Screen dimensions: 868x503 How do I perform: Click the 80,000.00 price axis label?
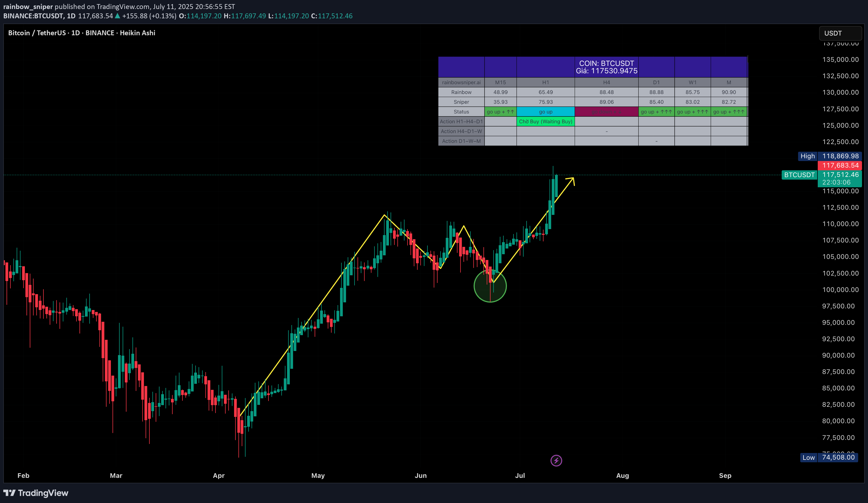tap(839, 421)
